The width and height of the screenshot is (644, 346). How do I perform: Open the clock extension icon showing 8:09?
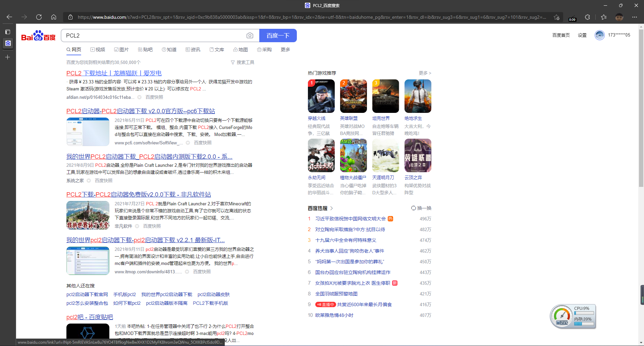tap(572, 17)
